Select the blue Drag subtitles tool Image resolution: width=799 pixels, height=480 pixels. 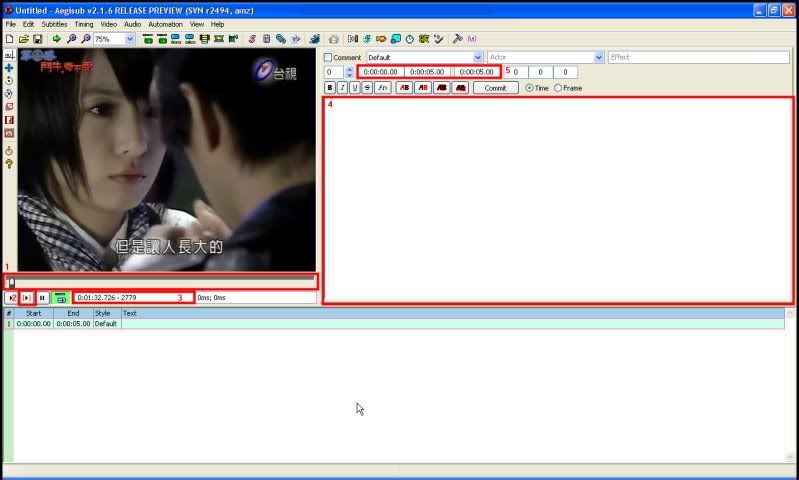[x=9, y=68]
